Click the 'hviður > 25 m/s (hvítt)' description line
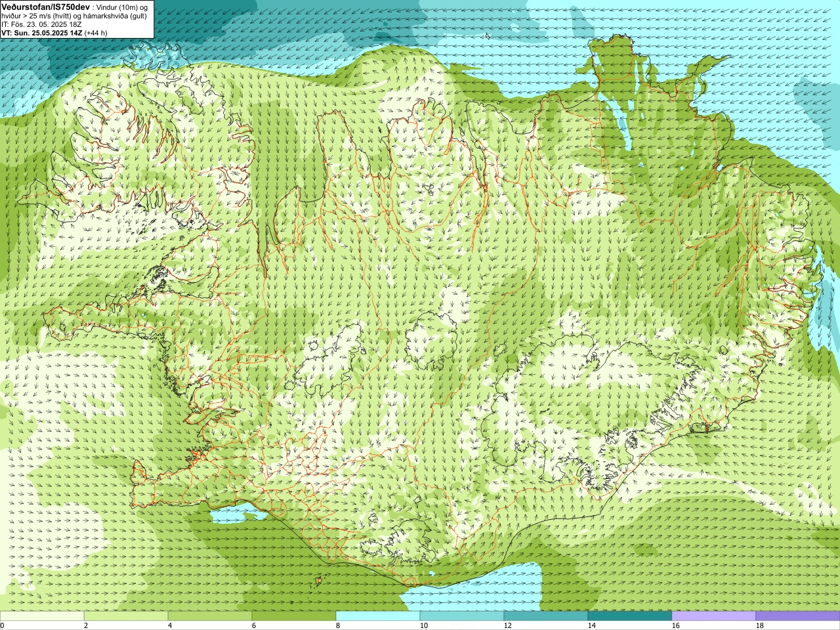 (74, 15)
